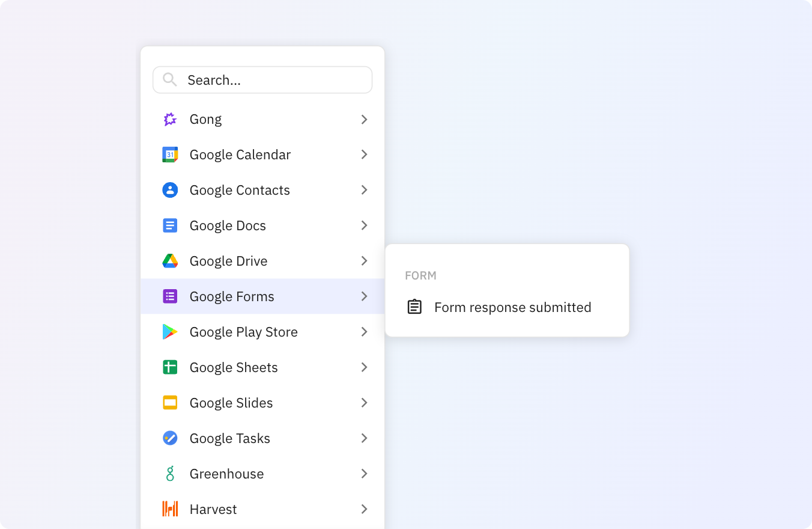The width and height of the screenshot is (812, 529).
Task: Click the FORM section heading
Action: tap(420, 276)
